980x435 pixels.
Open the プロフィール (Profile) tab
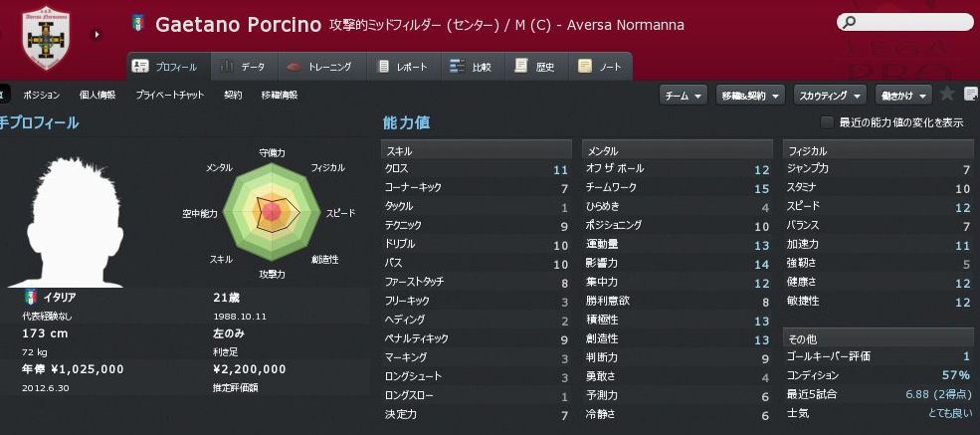pyautogui.click(x=167, y=67)
